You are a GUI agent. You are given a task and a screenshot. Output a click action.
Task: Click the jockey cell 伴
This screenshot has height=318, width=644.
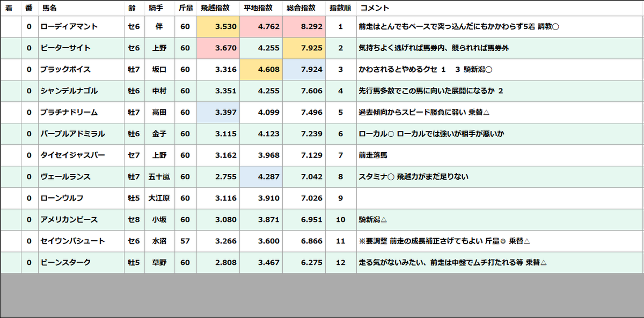click(x=159, y=27)
